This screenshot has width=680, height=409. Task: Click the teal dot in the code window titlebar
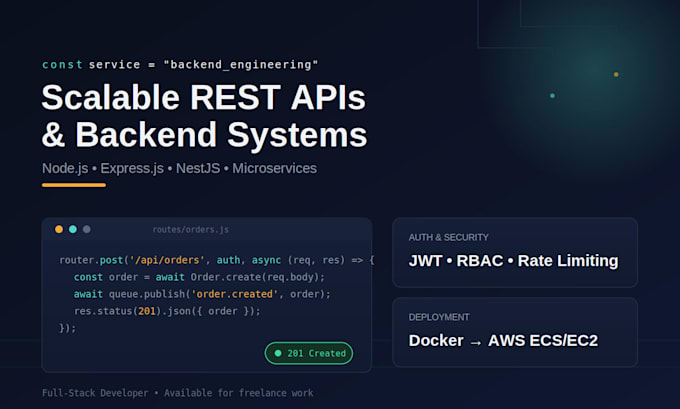coord(73,229)
